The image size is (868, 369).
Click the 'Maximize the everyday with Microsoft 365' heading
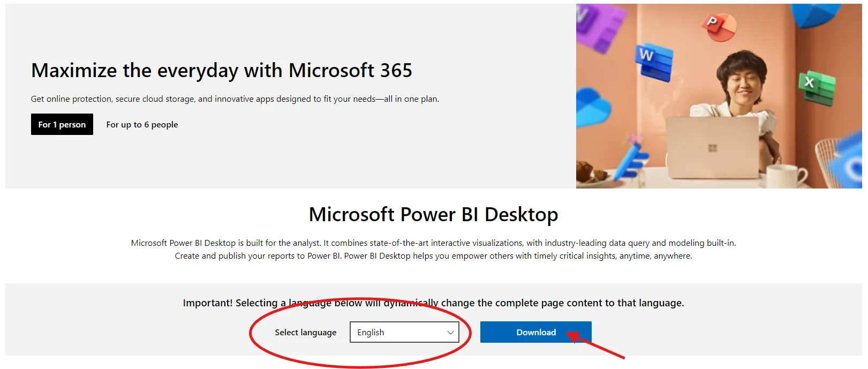coord(222,71)
